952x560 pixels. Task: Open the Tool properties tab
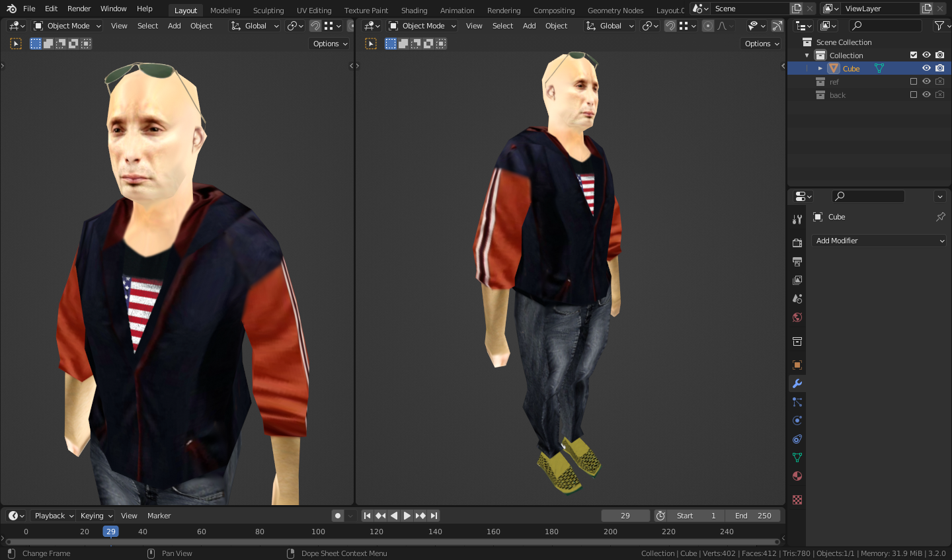coord(797,220)
